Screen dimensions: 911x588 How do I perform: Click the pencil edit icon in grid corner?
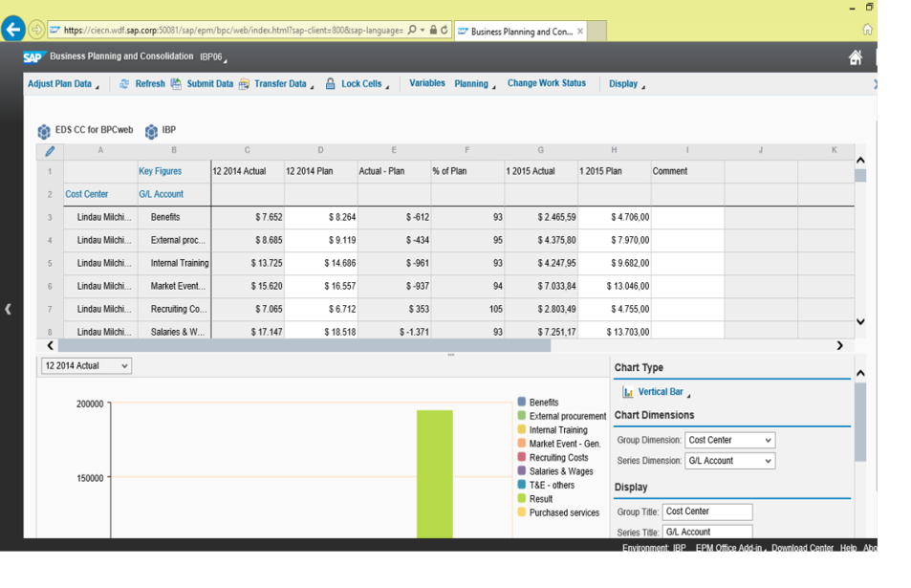coord(50,151)
